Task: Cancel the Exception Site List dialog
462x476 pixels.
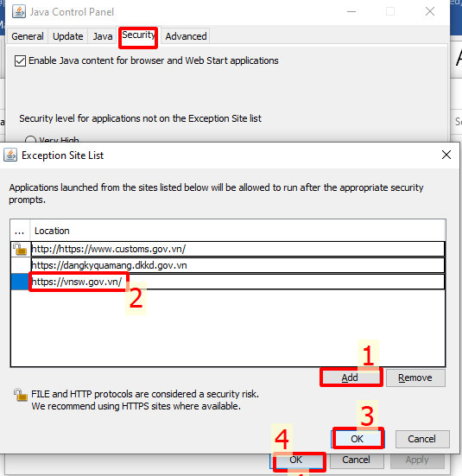Action: 422,439
